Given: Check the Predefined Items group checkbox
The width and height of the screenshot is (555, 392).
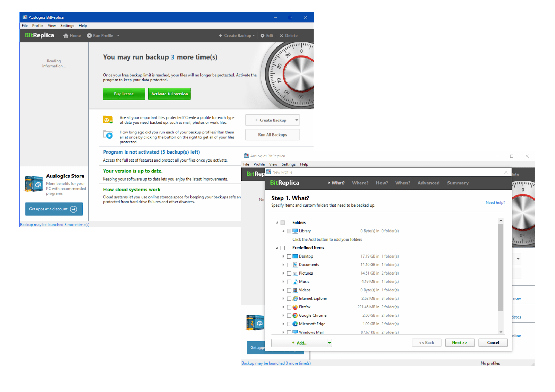Looking at the screenshot, I should coord(283,248).
